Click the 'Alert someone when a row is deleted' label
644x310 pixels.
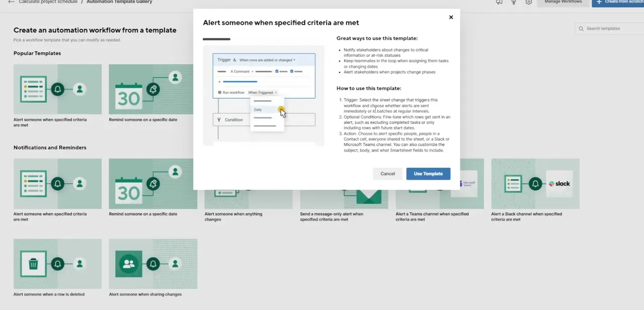pos(49,294)
